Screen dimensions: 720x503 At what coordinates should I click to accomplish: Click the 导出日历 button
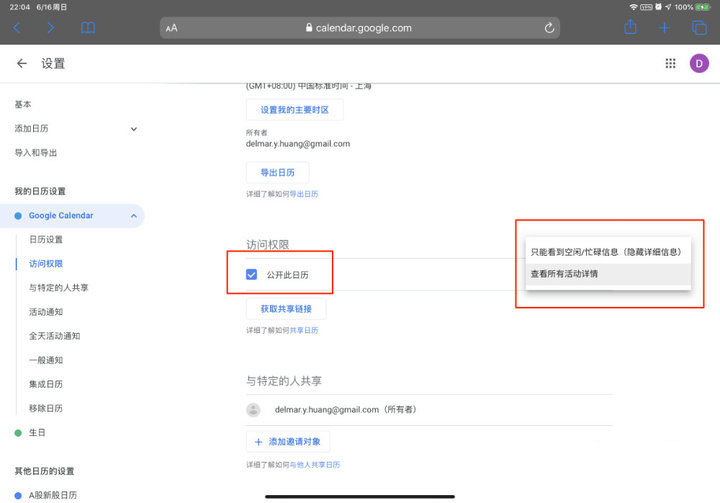coord(277,172)
